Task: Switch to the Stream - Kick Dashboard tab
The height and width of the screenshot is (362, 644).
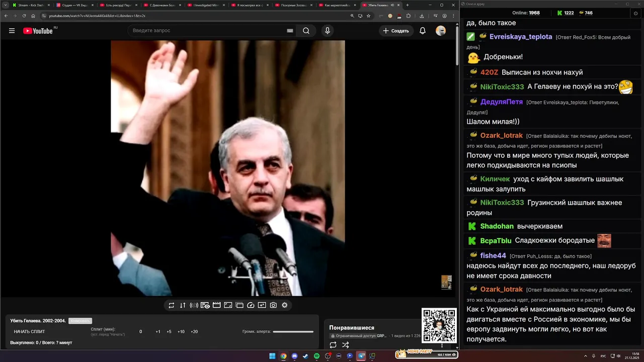Action: click(31, 5)
